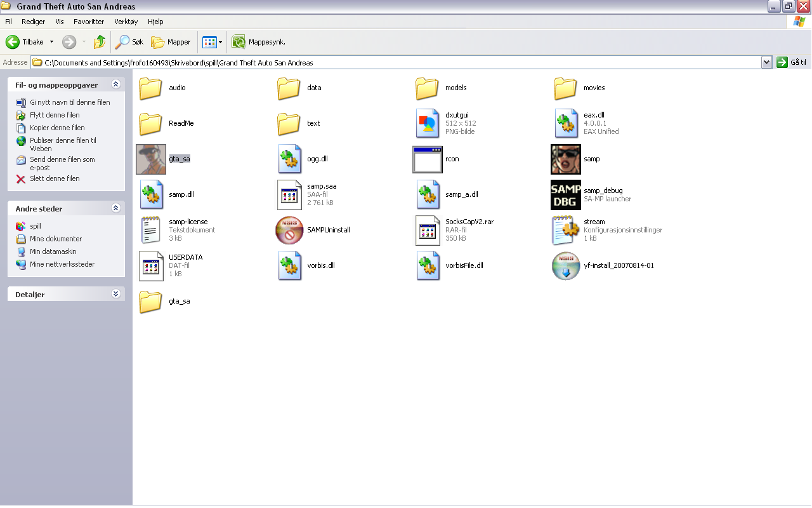Select the SAMPUninstall icon
Viewport: 812px width, 508px height.
[289, 231]
